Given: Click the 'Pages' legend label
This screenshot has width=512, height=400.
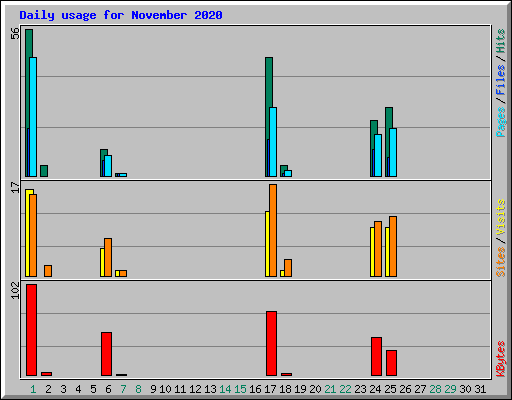Looking at the screenshot, I should tap(501, 122).
